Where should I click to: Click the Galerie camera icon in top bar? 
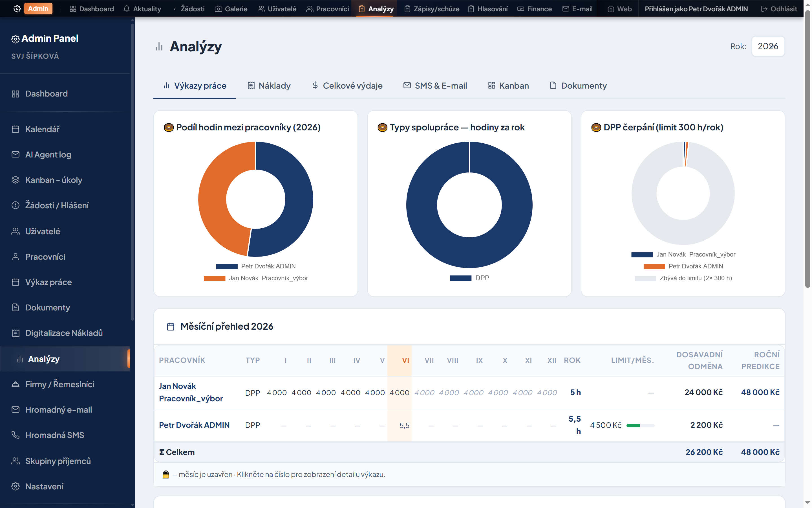click(x=219, y=9)
